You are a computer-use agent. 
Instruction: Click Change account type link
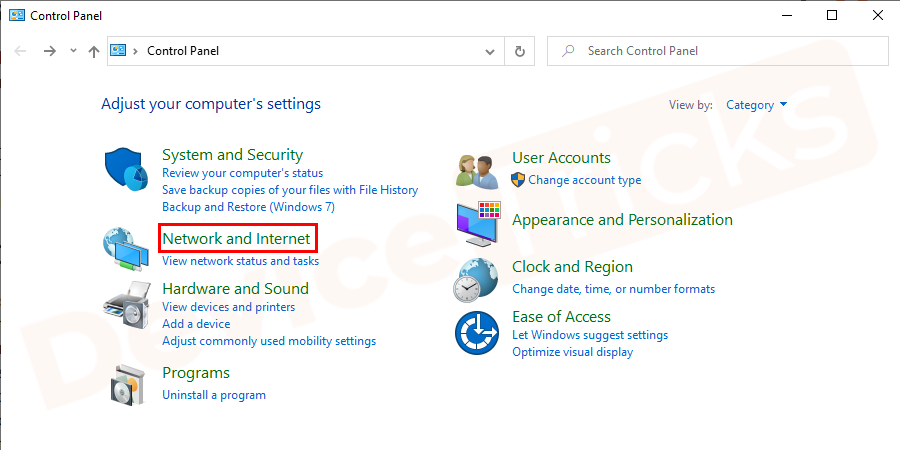tap(585, 180)
